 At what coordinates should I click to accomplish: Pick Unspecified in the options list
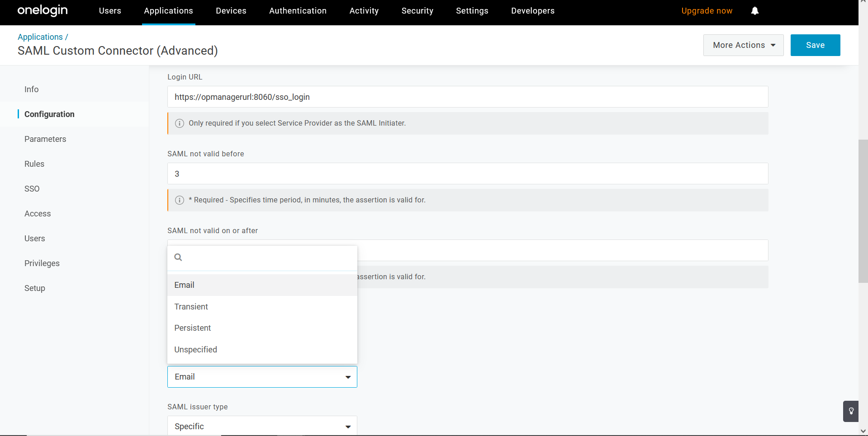(196, 350)
